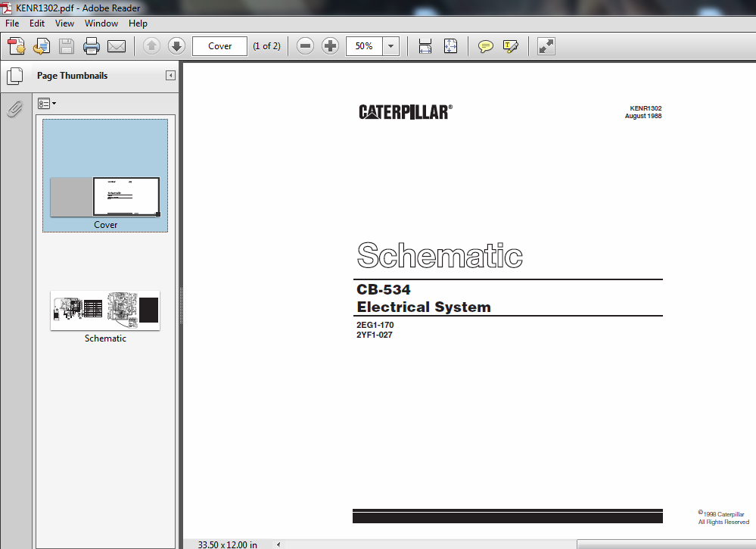The image size is (756, 549).
Task: Click the share file toolbar icon
Action: tap(42, 46)
